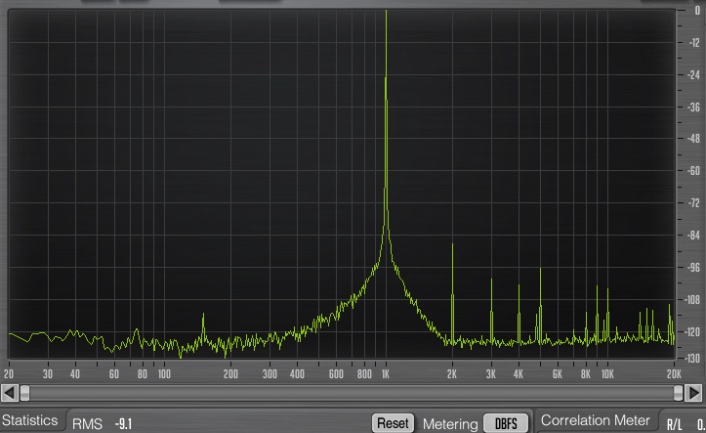
Task: Click the 20K frequency axis label
Action: point(674,374)
